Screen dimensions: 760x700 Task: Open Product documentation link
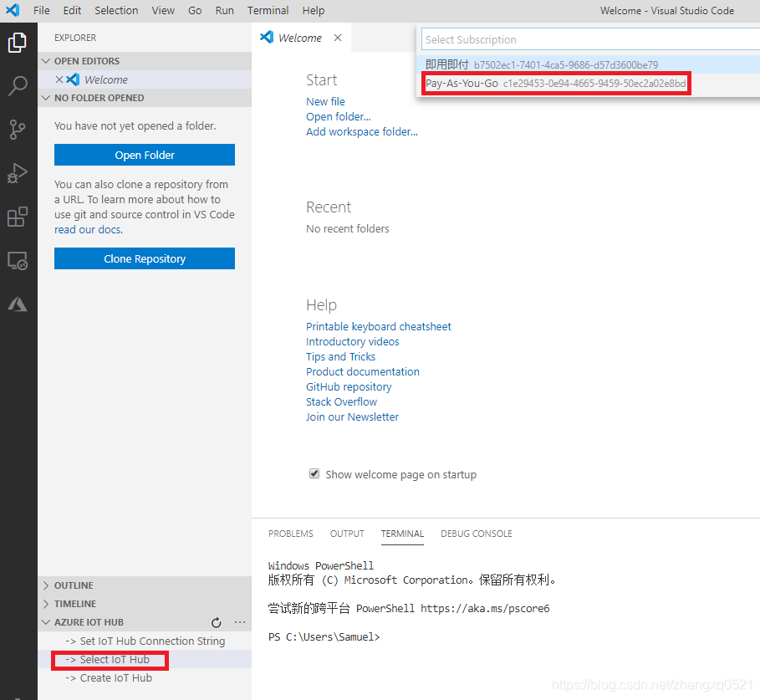363,372
